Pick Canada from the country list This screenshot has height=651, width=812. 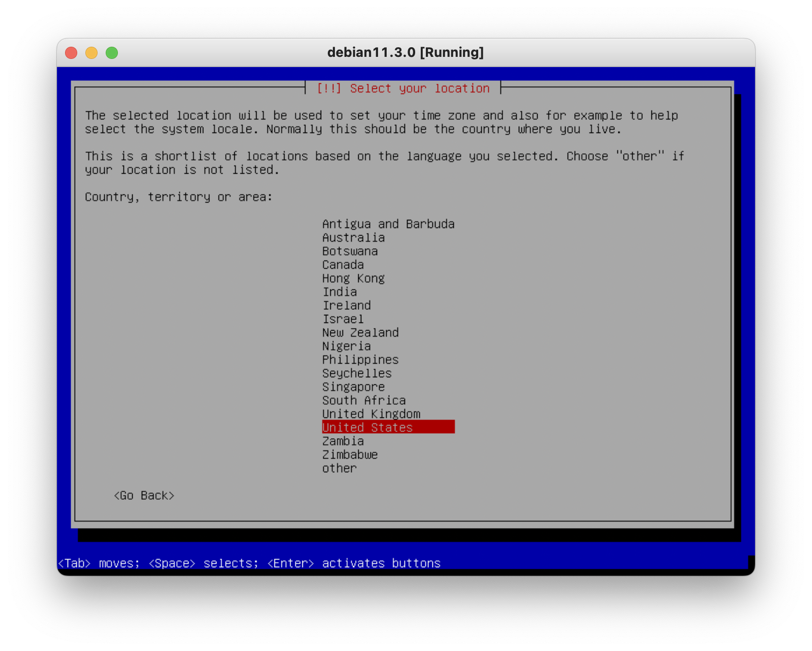click(343, 265)
